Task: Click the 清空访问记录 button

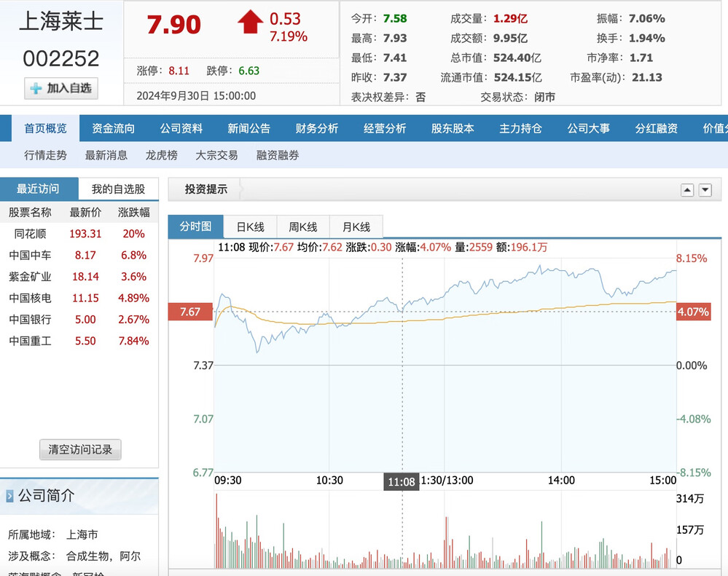Action: (x=80, y=449)
